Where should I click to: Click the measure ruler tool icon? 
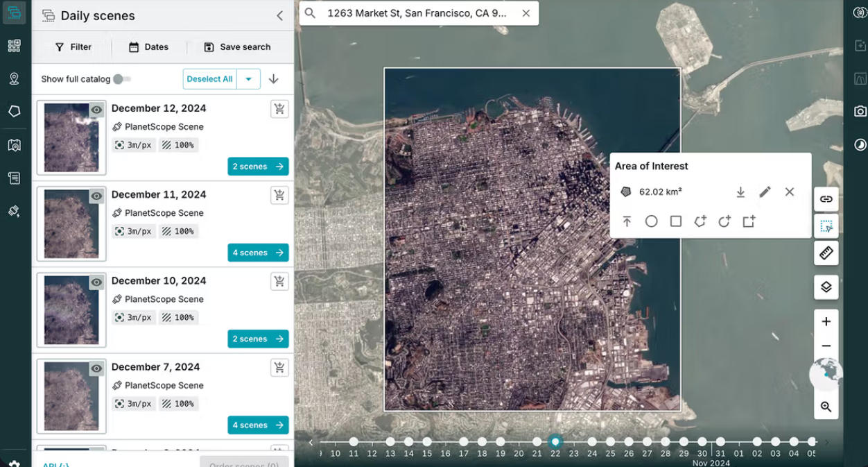point(826,253)
